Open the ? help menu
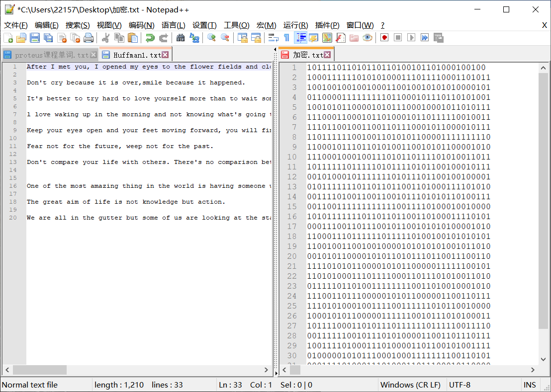 382,25
